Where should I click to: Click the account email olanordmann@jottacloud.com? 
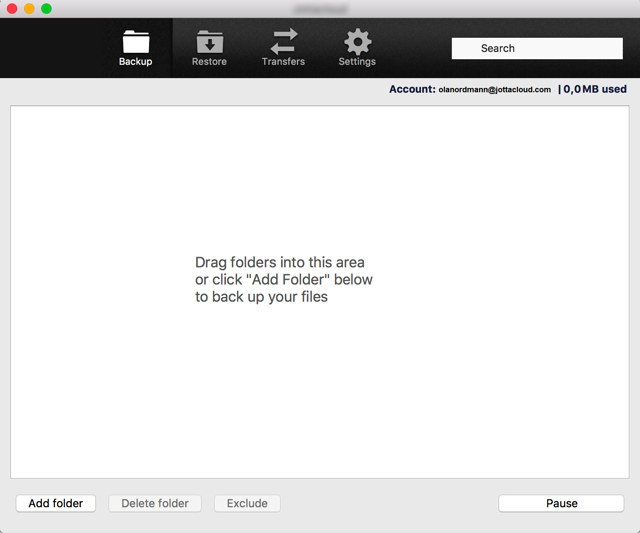pos(495,90)
